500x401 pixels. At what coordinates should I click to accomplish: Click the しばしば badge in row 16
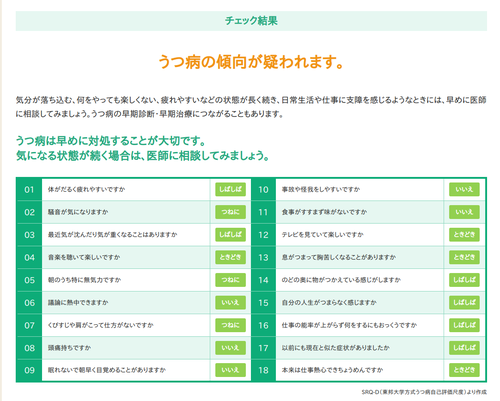(x=464, y=325)
